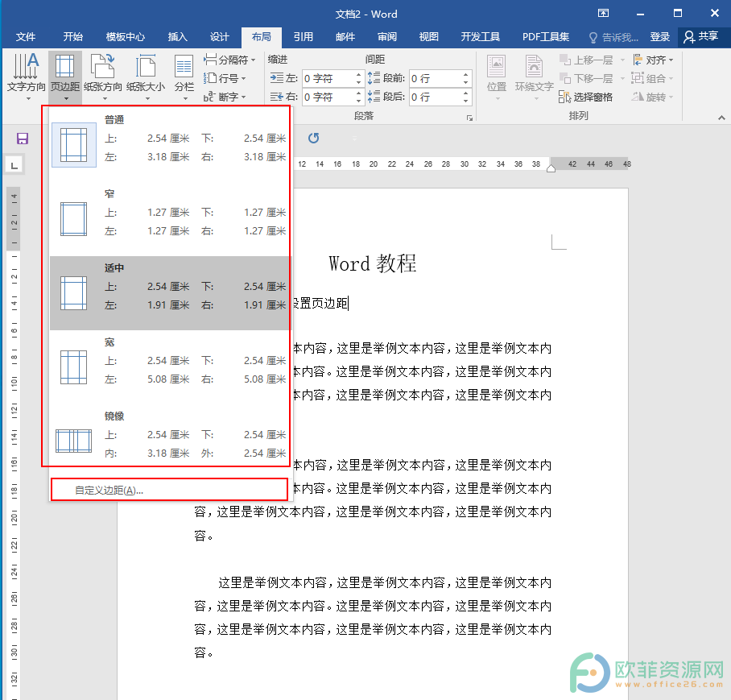The image size is (731, 700).
Task: Click the Save icon in quick access
Action: 23,139
